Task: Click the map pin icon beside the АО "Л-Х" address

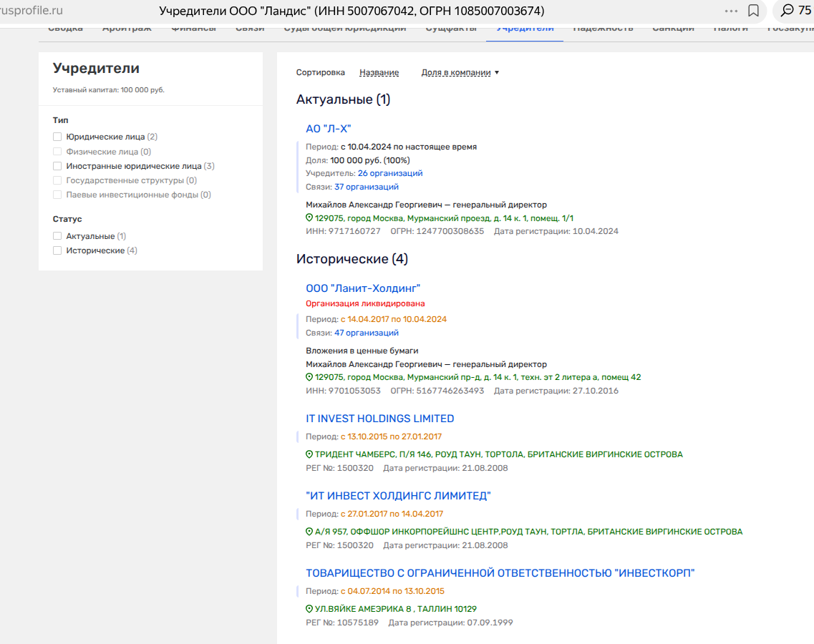Action: tap(310, 218)
